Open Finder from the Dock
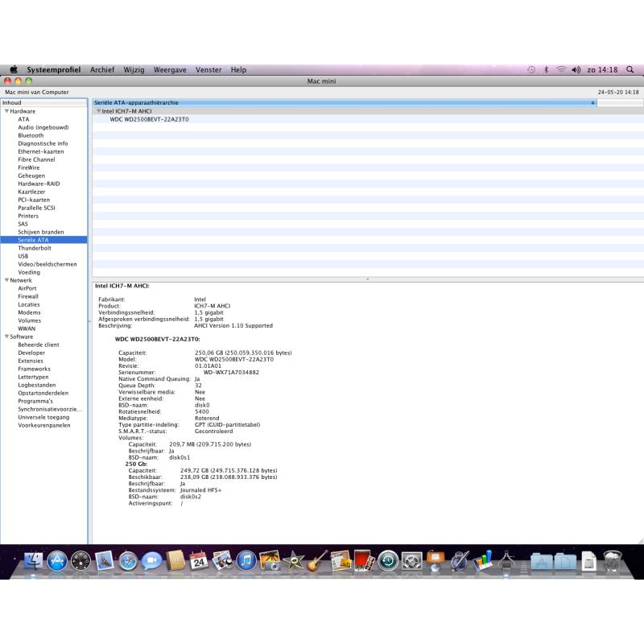Screen dimensions: 644x644 [x=34, y=560]
